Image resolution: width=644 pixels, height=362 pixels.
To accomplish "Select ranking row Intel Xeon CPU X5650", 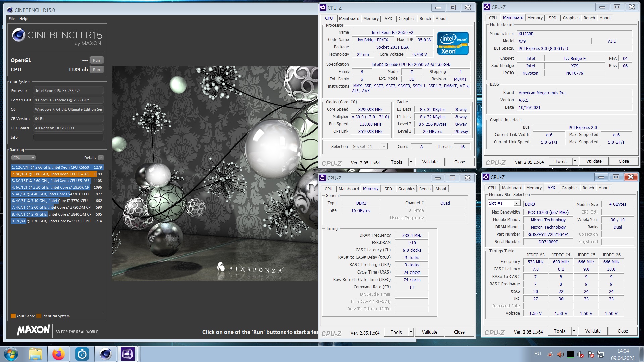I will [x=57, y=167].
